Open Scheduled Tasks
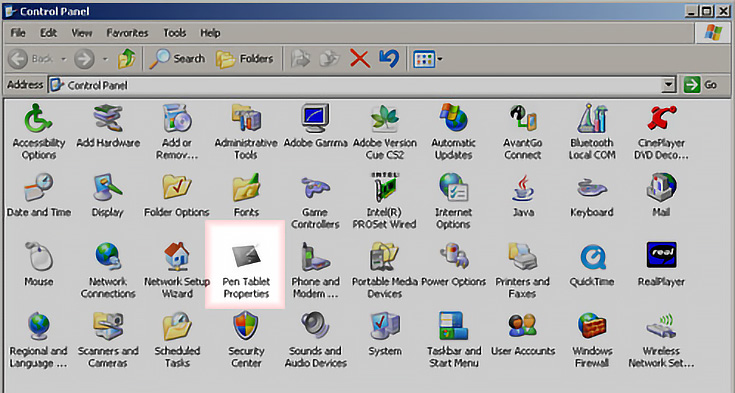The height and width of the screenshot is (393, 735). (x=177, y=340)
